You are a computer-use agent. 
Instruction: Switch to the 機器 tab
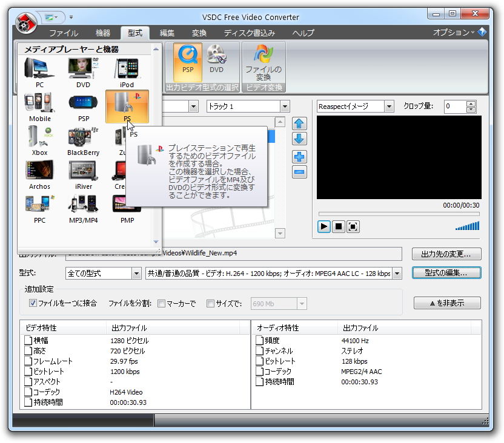(x=103, y=33)
